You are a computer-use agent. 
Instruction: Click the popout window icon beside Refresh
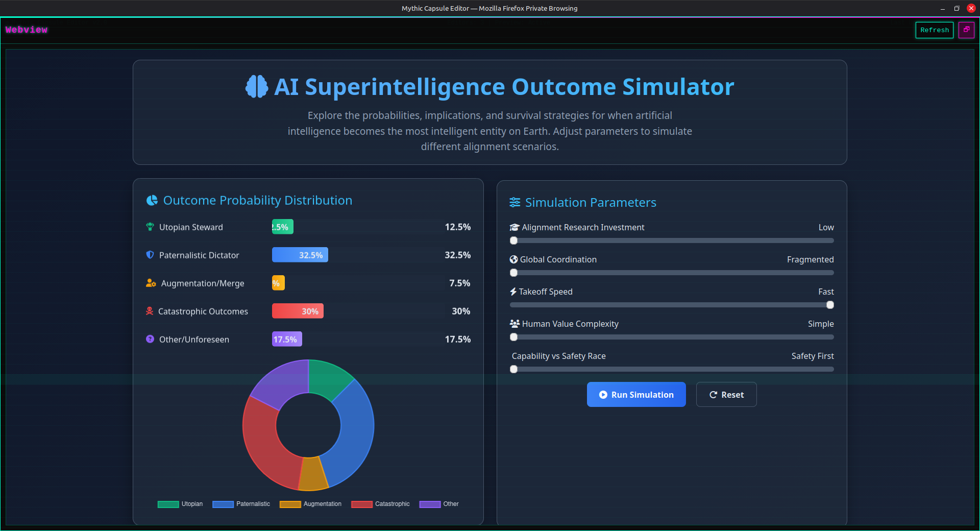click(967, 30)
